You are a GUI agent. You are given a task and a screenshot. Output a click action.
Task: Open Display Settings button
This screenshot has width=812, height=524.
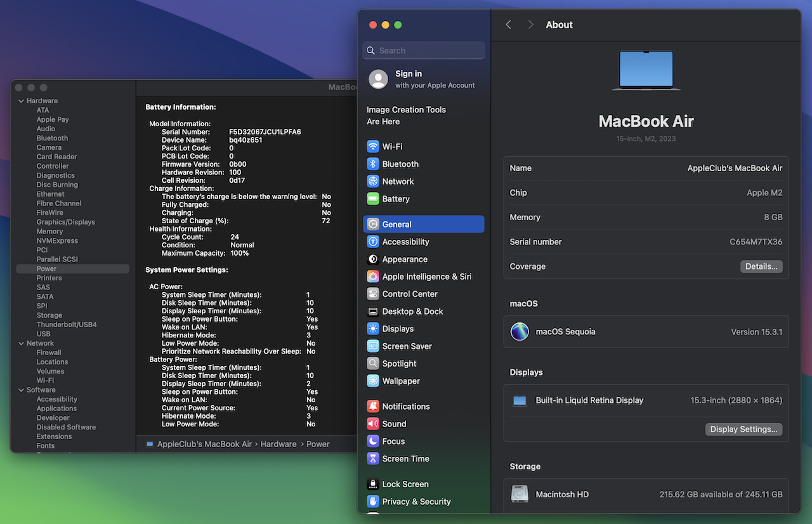[x=743, y=429]
